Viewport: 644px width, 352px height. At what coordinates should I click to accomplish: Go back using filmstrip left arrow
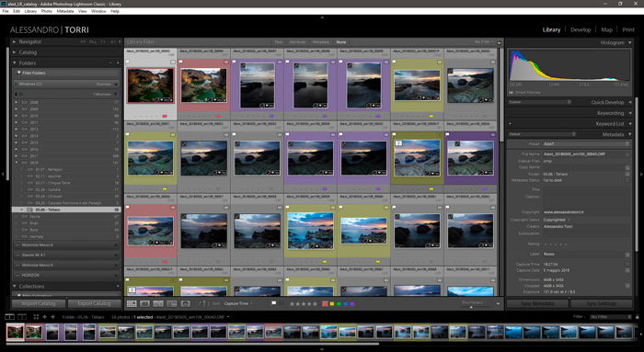pos(44,317)
